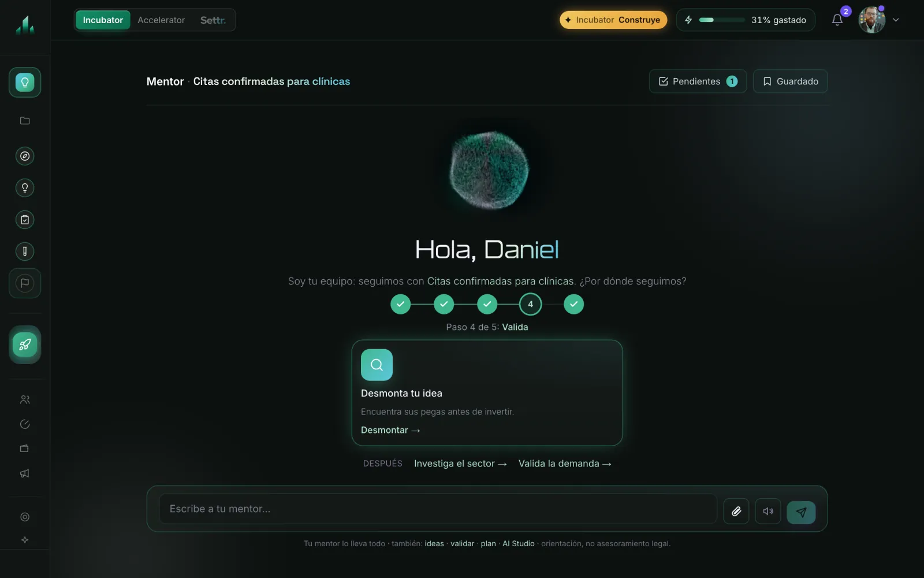924x578 pixels.
Task: Focus the Escribe a tu mentor field
Action: pos(438,509)
